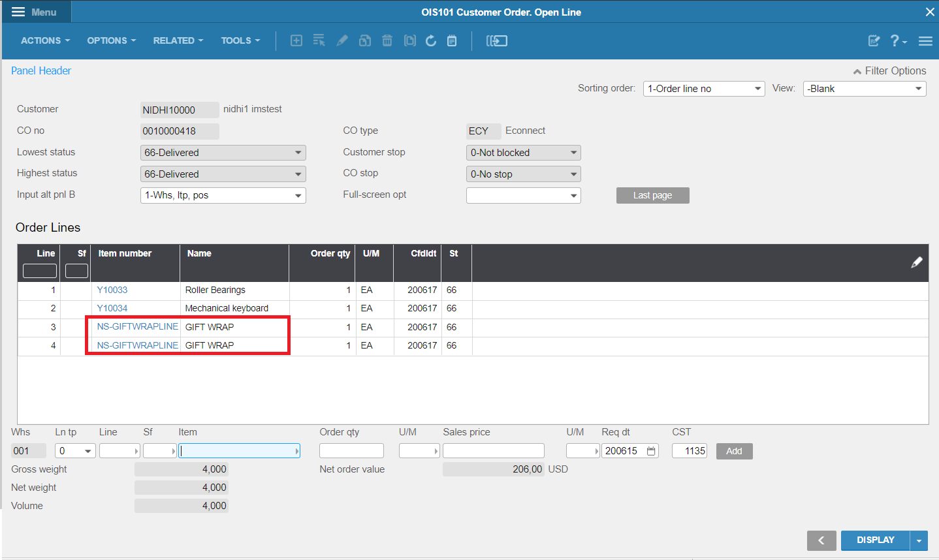Image resolution: width=939 pixels, height=560 pixels.
Task: Click the Copy toolbar icon
Action: [365, 40]
